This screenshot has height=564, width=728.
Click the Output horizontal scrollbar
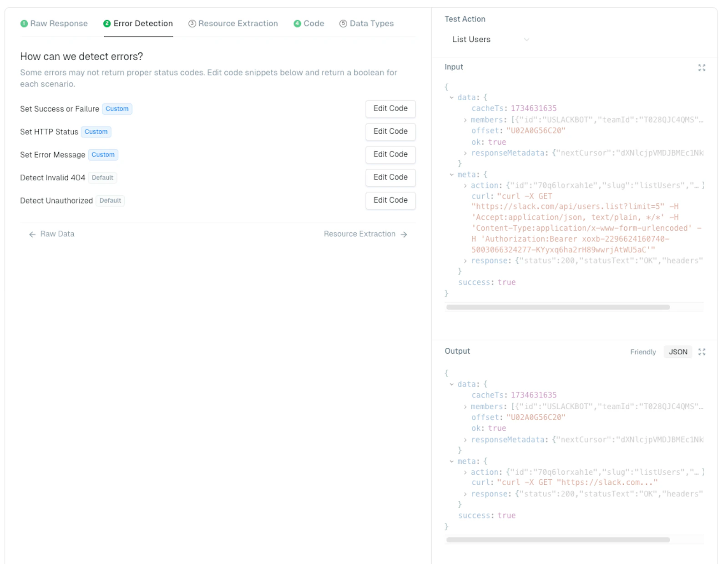point(558,540)
